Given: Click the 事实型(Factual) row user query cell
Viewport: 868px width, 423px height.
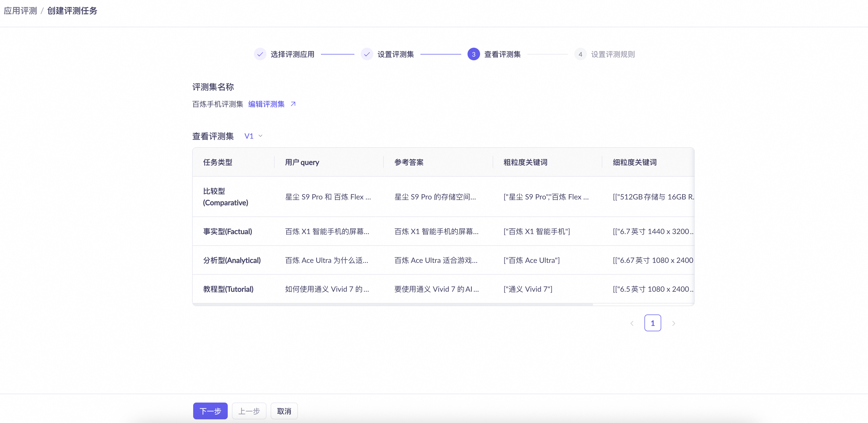Looking at the screenshot, I should pos(327,231).
